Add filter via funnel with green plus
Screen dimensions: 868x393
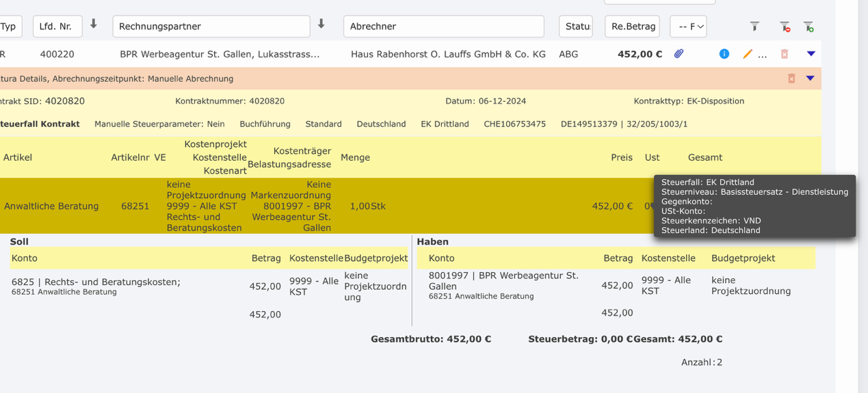pos(808,27)
